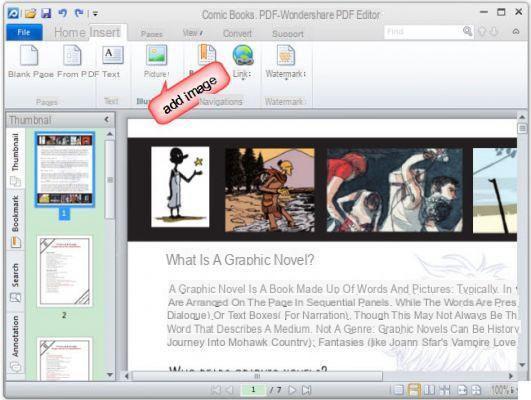Insert a Bookmark

tap(206, 56)
